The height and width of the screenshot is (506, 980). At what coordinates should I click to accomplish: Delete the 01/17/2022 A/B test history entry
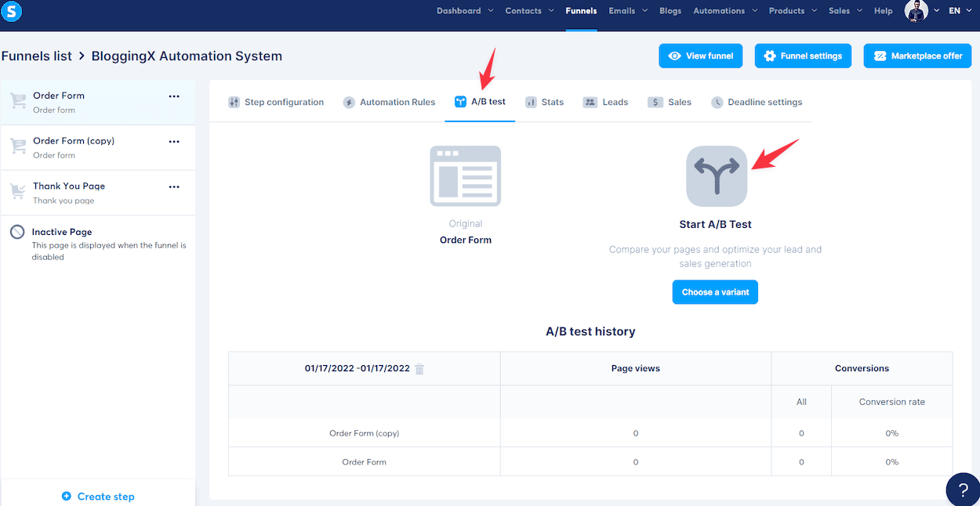point(419,368)
